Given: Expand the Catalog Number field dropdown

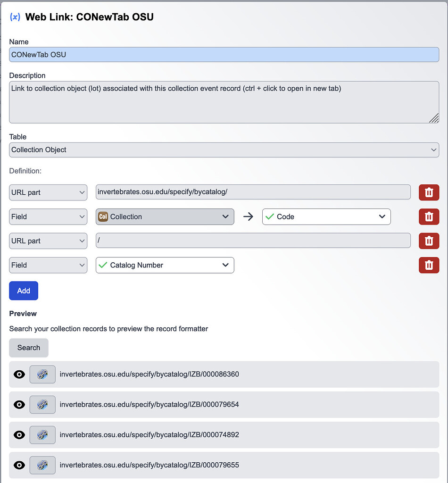Looking at the screenshot, I should pos(165,265).
